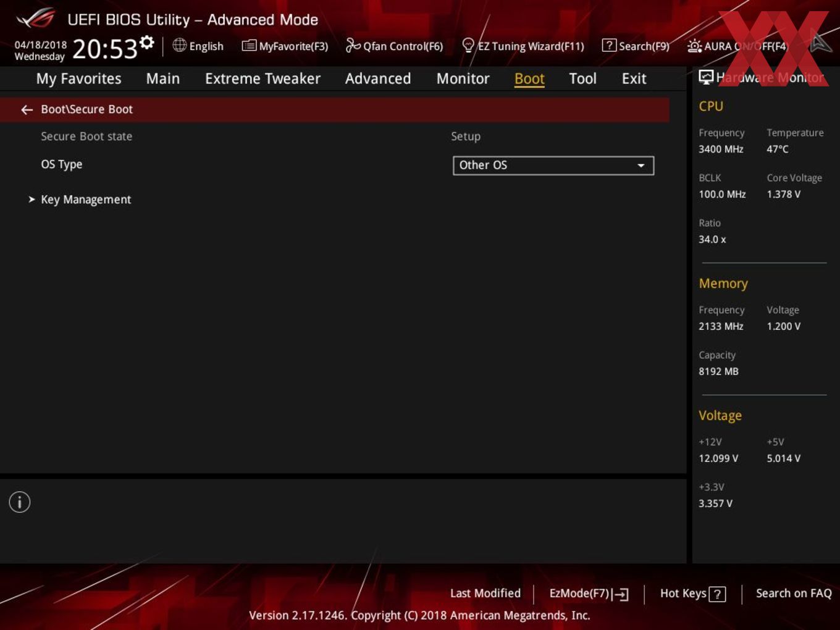Click the OS Type label

pos(62,164)
